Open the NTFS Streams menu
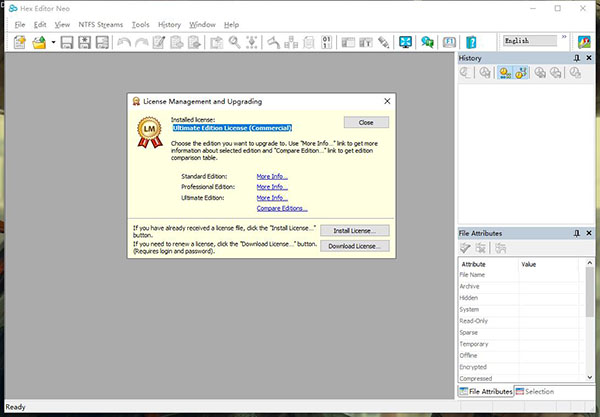Image resolution: width=600 pixels, height=417 pixels. [102, 23]
